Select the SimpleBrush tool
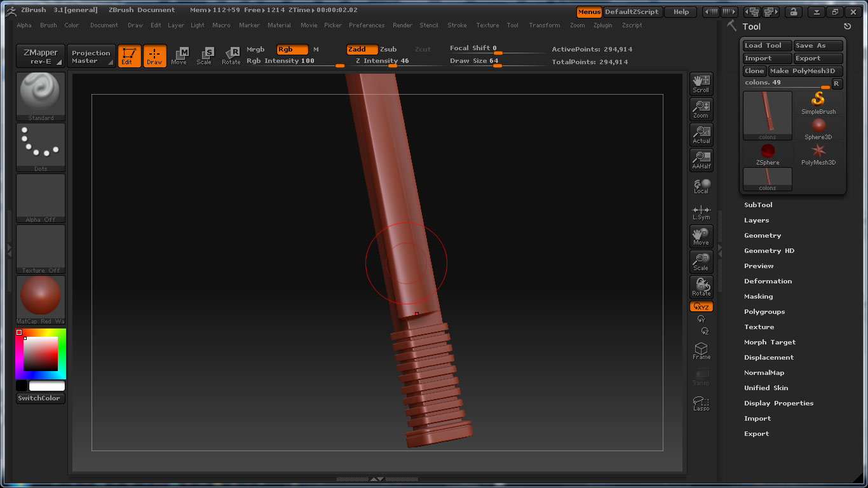 click(818, 103)
